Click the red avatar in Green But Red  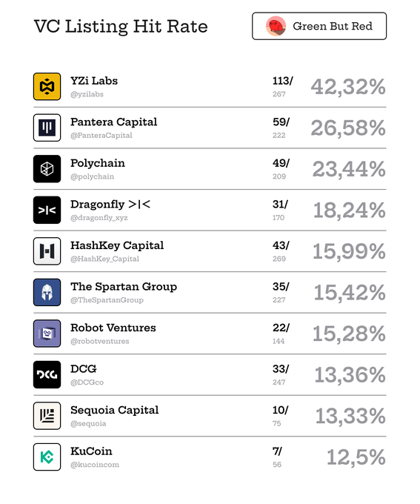point(276,26)
